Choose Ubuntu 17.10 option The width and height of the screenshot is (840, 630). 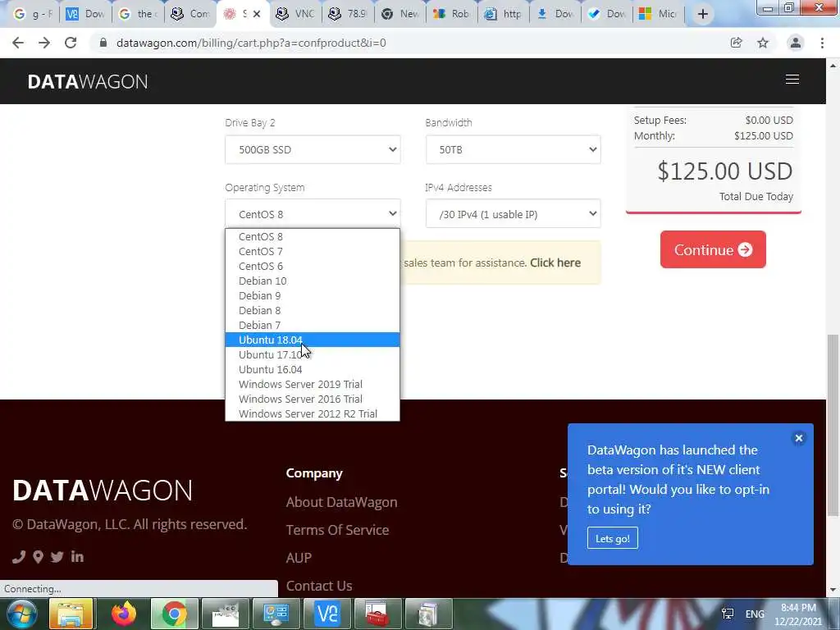point(313,354)
